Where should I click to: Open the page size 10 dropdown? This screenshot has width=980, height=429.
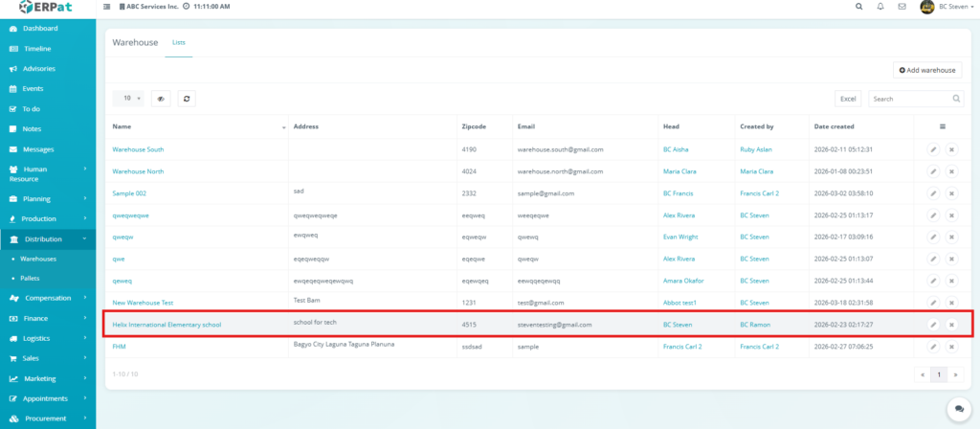(x=128, y=99)
